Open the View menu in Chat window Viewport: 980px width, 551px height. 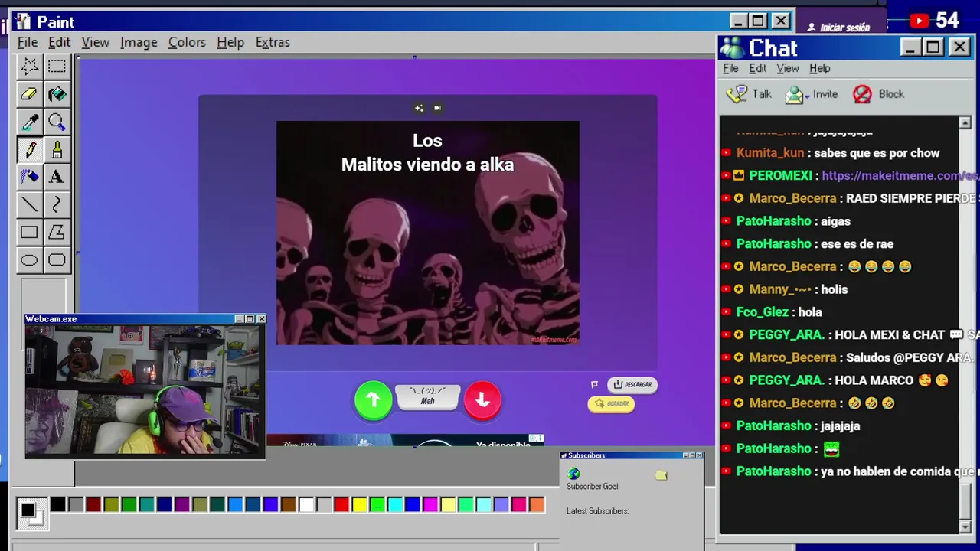pyautogui.click(x=788, y=68)
